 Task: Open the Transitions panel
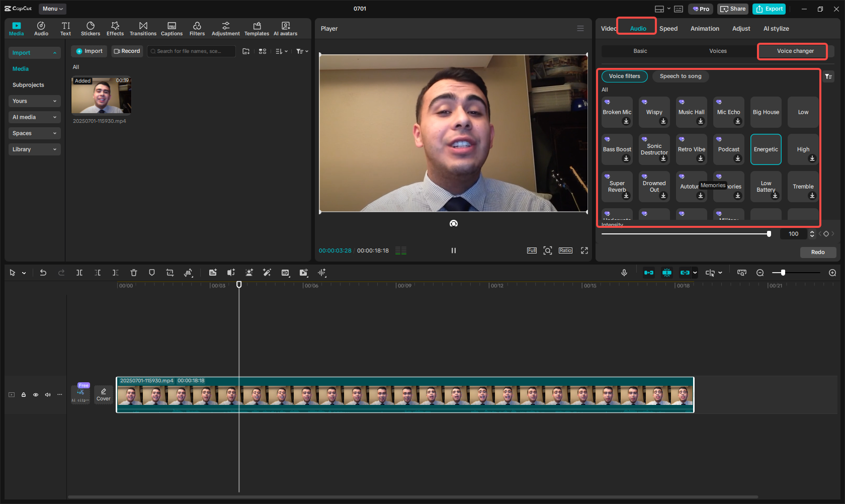[143, 29]
